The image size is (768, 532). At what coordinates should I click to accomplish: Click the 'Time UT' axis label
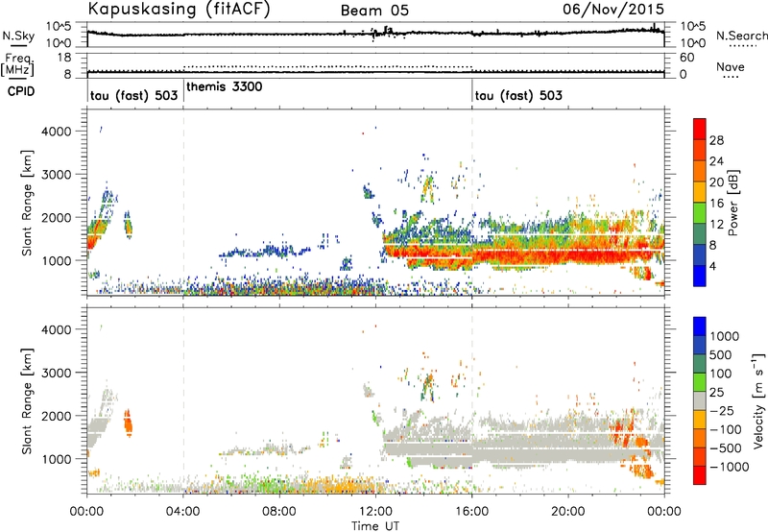click(375, 526)
